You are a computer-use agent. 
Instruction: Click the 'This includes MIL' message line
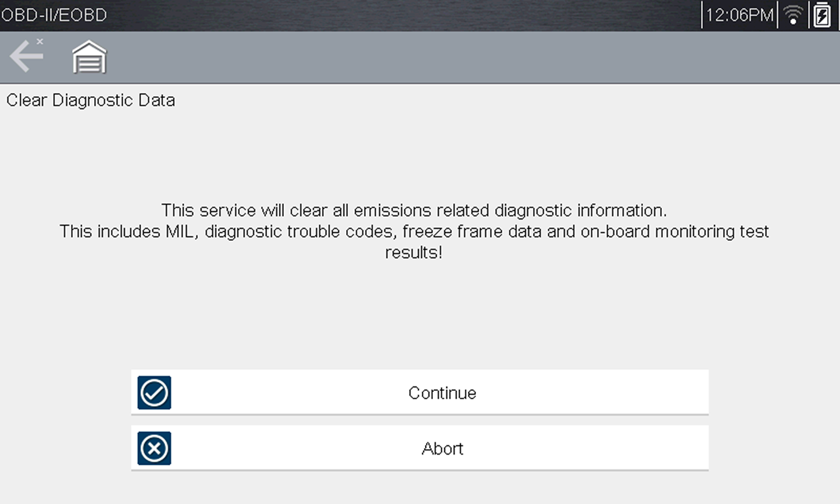[x=414, y=231]
